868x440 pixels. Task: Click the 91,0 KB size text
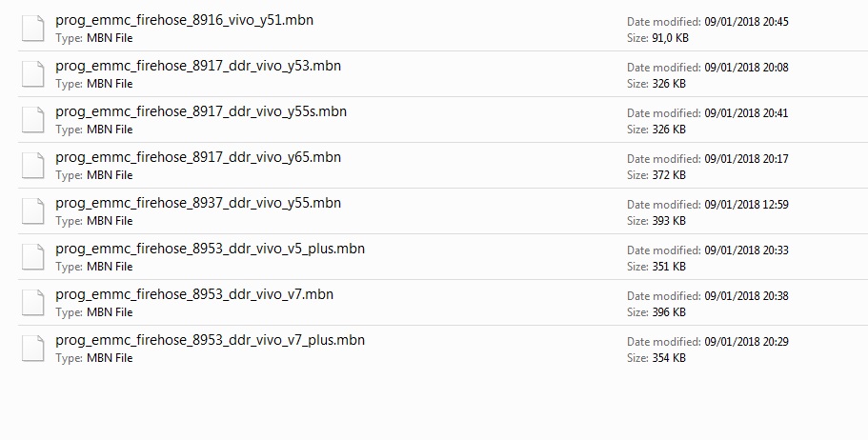click(x=669, y=38)
